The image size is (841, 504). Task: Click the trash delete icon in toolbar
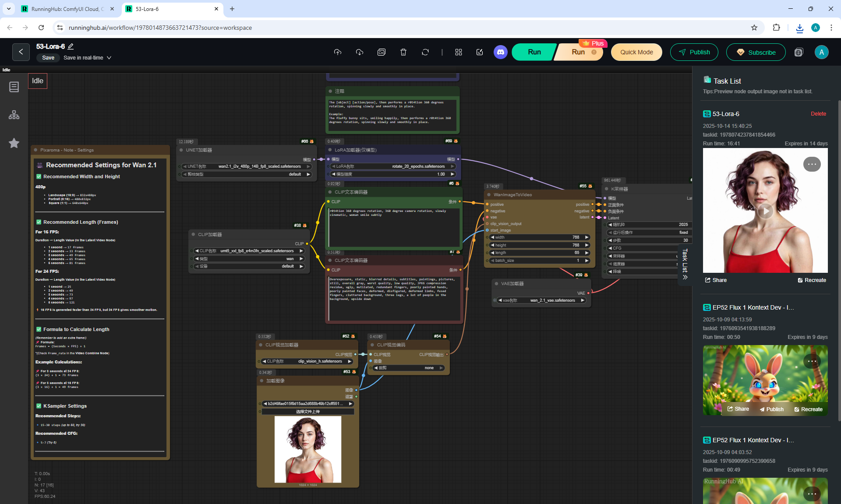(x=403, y=52)
